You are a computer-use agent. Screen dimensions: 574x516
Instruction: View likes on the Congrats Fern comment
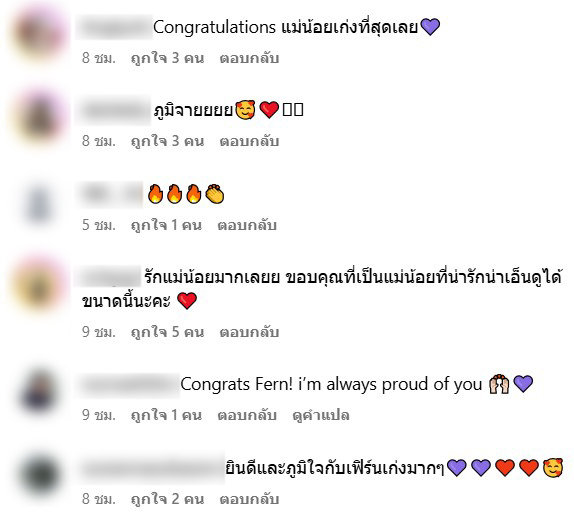coord(166,415)
